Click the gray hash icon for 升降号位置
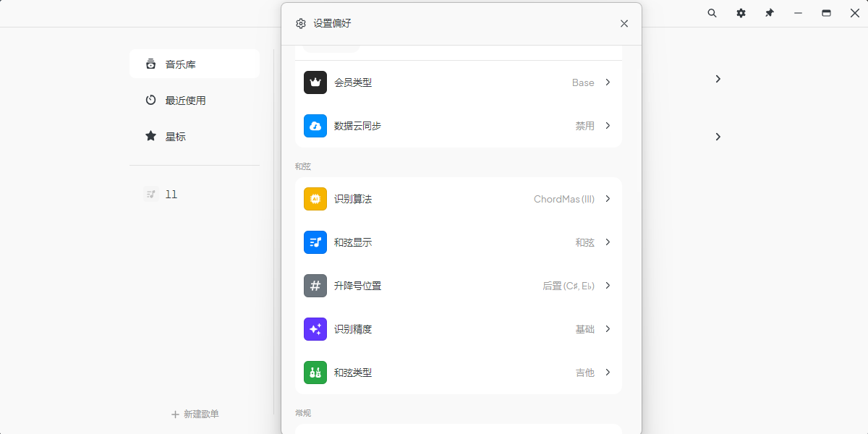This screenshot has height=434, width=868. (x=315, y=286)
